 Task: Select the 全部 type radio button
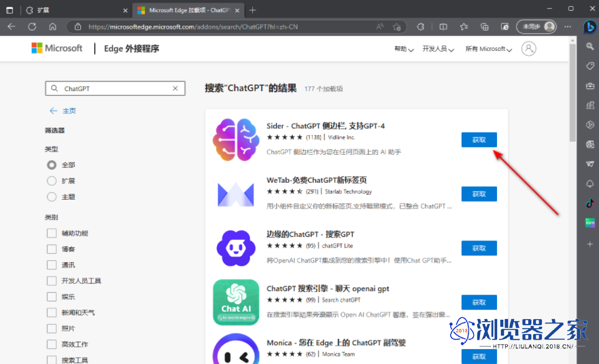52,165
